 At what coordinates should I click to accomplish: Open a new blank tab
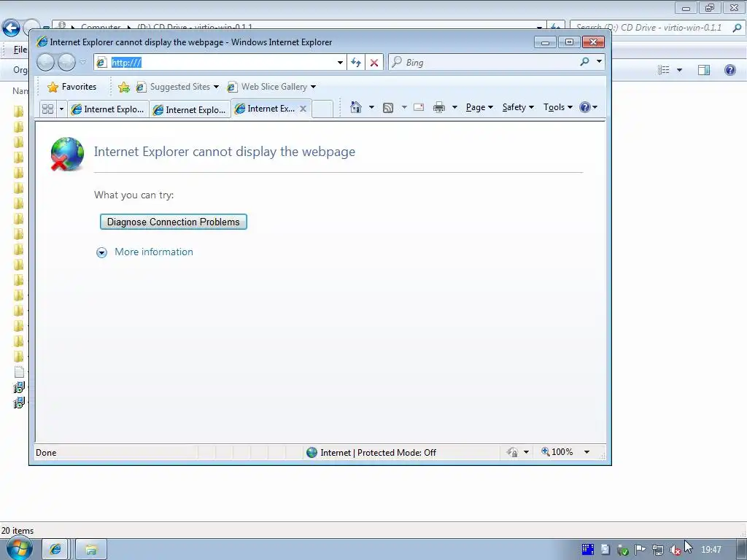tap(322, 109)
